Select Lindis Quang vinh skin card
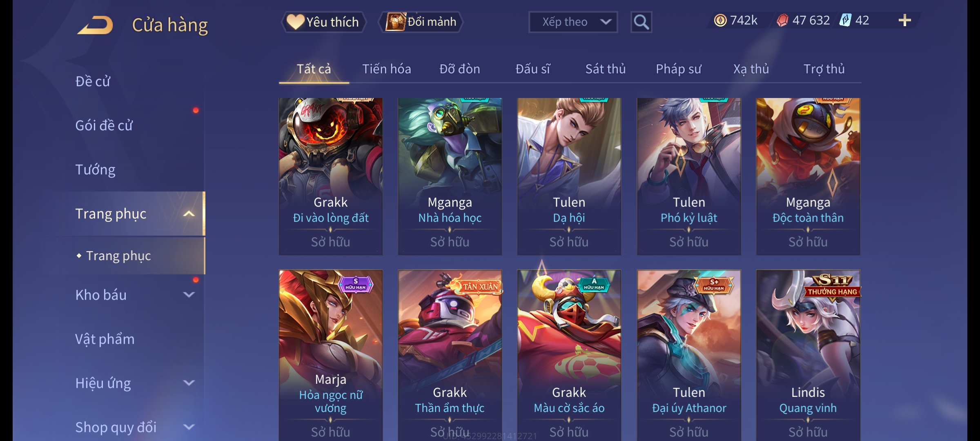980x441 pixels. [x=808, y=355]
